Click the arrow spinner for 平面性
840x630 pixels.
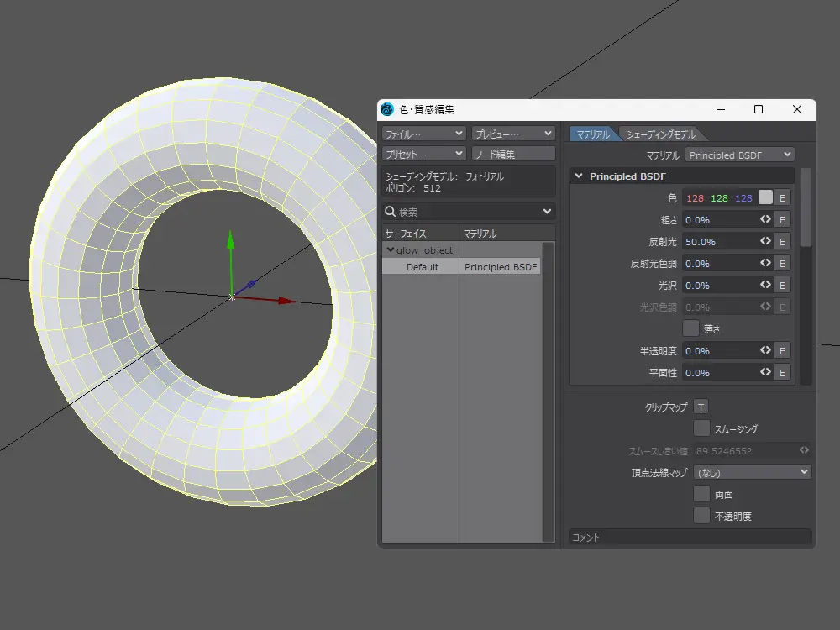765,373
